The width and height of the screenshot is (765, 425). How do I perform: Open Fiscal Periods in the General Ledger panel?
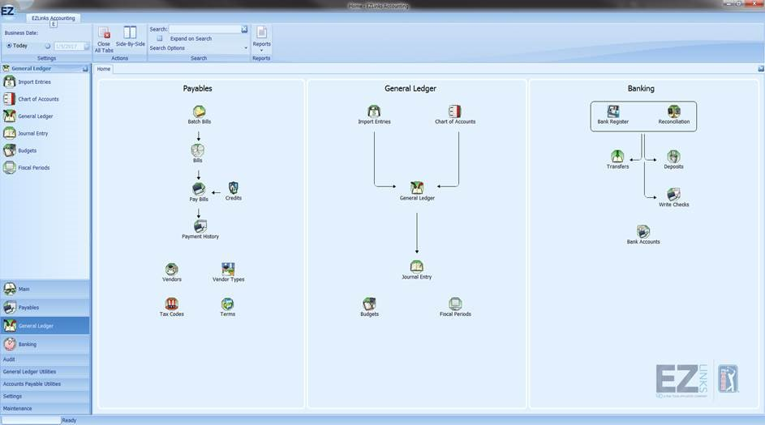pyautogui.click(x=455, y=307)
